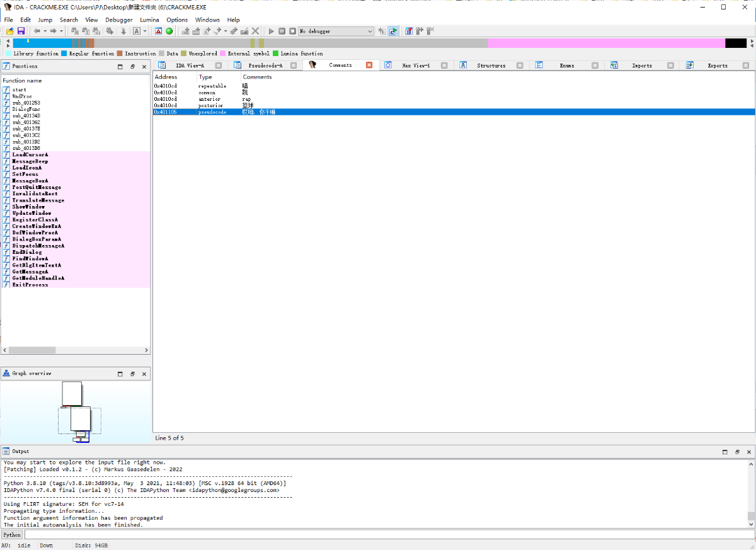Image resolution: width=756 pixels, height=550 pixels.
Task: Click the red warning triangle toolbar icon
Action: pos(158,31)
